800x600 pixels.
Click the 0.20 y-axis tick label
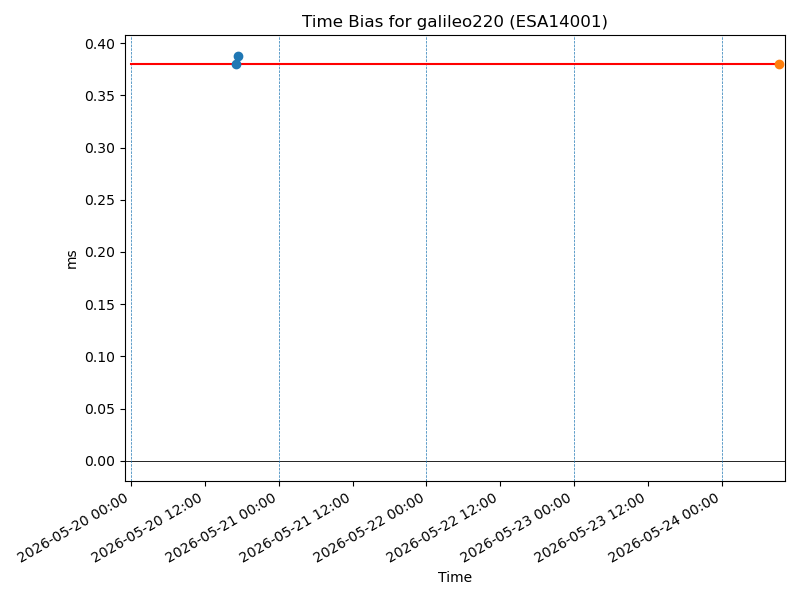tap(100, 253)
